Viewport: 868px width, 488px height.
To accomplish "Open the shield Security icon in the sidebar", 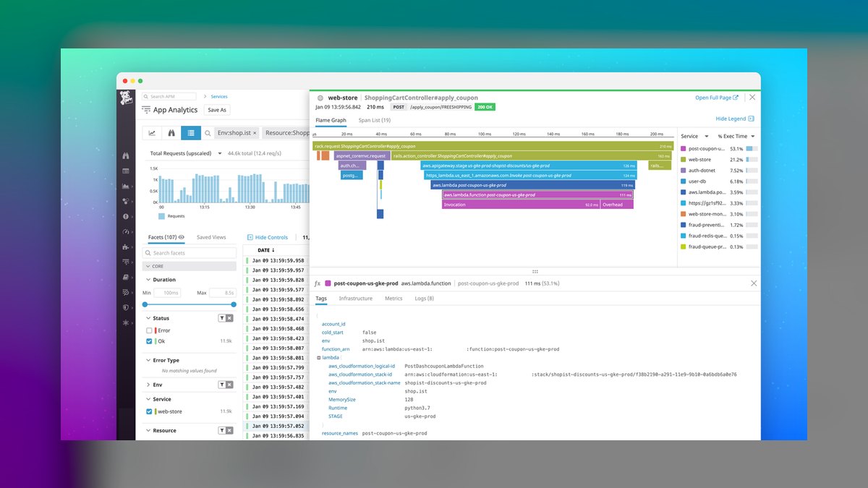I will [x=126, y=307].
